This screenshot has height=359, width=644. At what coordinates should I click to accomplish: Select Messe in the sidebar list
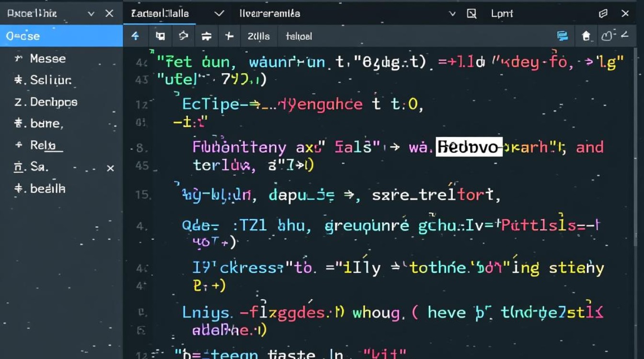47,58
